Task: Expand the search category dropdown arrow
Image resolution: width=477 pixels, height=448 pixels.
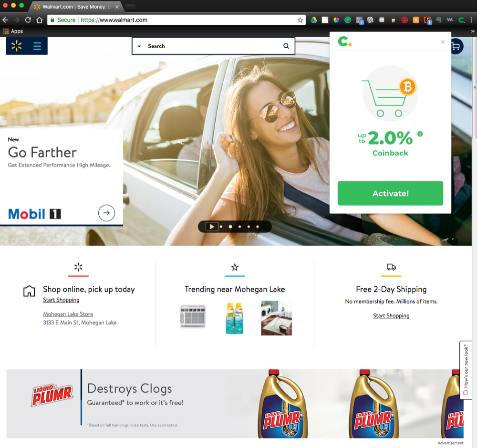Action: [139, 46]
